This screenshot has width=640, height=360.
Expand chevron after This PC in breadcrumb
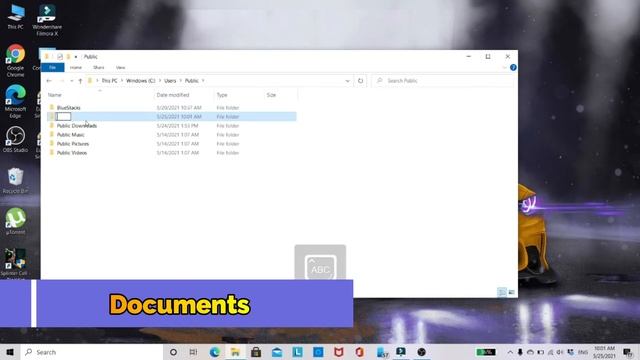(122, 81)
